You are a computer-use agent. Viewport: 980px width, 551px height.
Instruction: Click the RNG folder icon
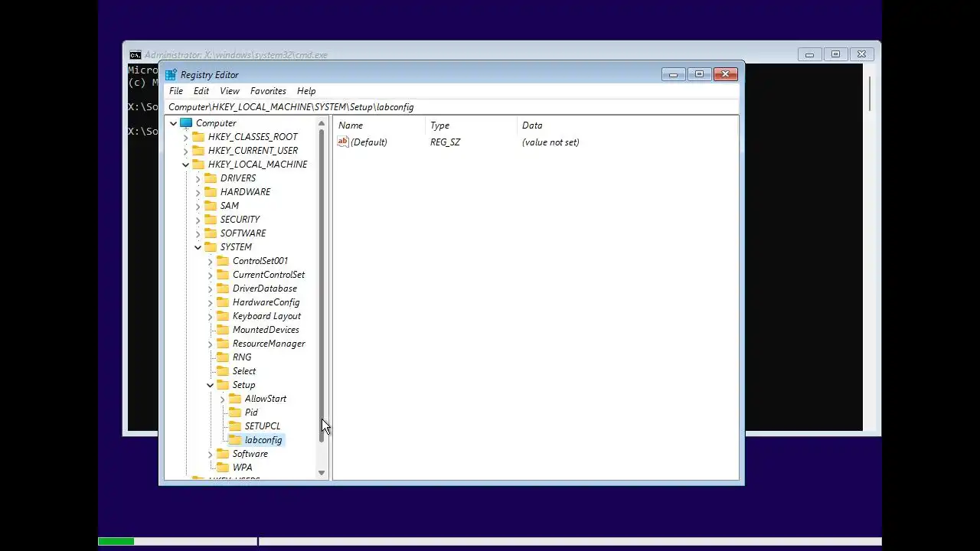223,357
